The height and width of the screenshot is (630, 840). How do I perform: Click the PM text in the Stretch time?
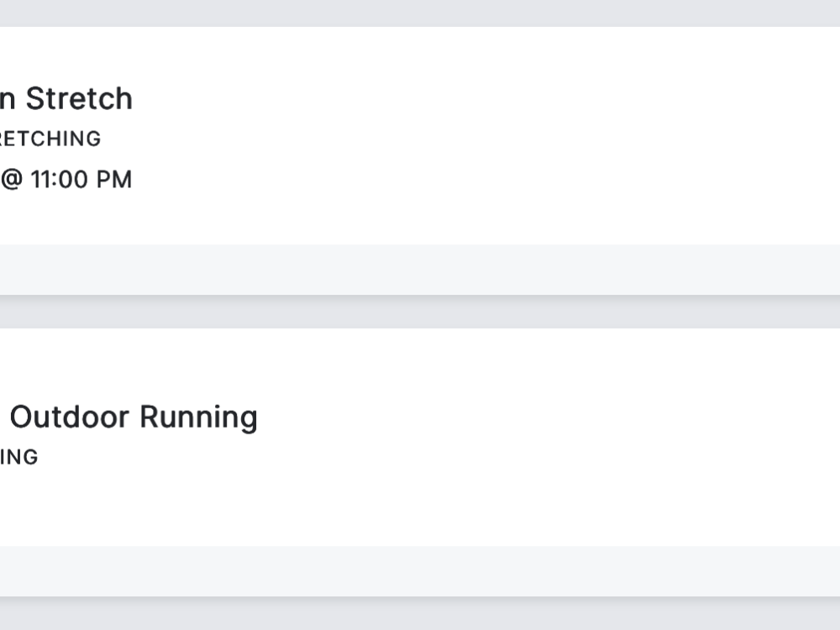point(115,180)
